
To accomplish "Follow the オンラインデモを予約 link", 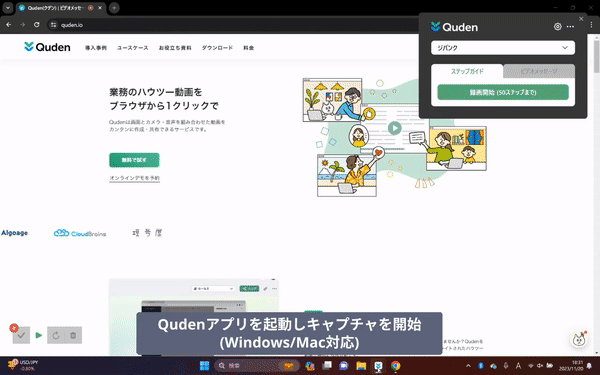I will pyautogui.click(x=134, y=178).
